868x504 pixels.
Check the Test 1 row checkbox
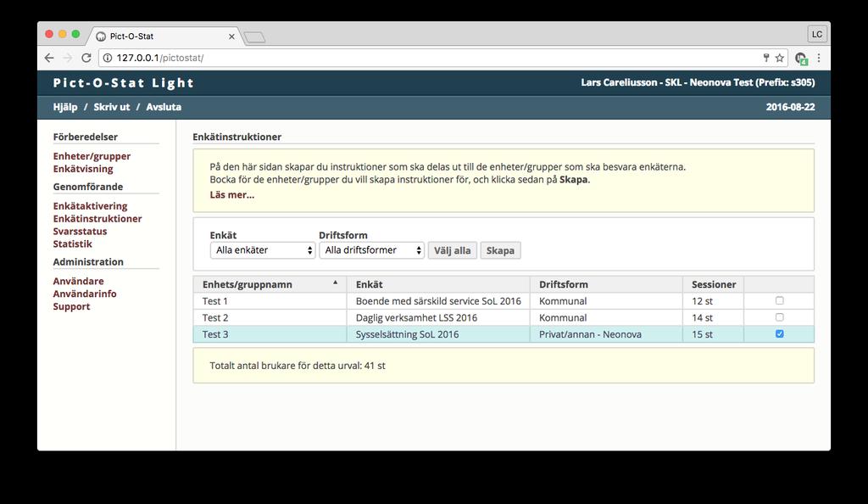coord(780,300)
